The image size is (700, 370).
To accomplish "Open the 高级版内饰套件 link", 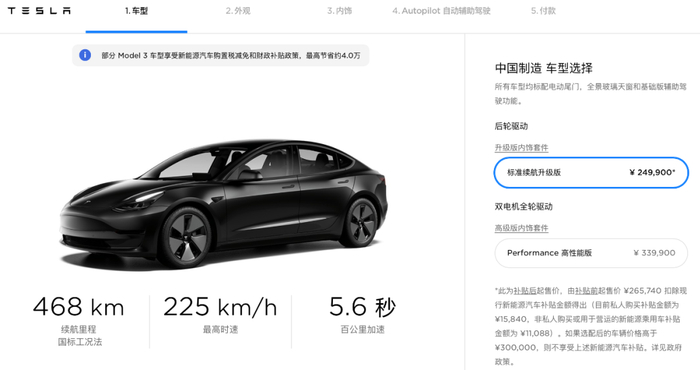I will [x=521, y=228].
